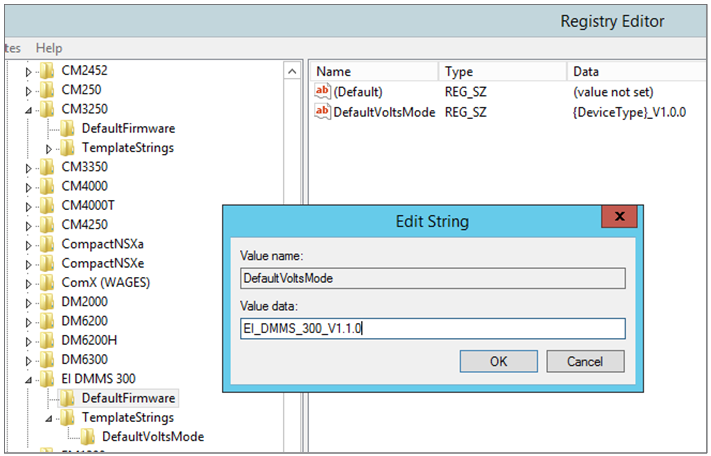Click the DM6300 folder icon
Image resolution: width=711 pixels, height=456 pixels.
click(x=47, y=359)
